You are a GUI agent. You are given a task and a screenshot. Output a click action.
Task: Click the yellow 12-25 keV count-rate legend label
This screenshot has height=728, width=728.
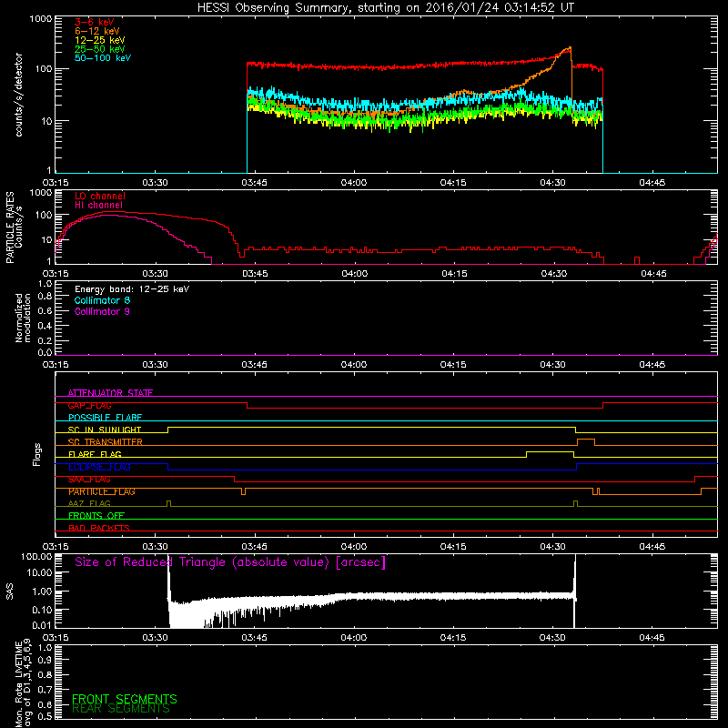click(x=100, y=40)
